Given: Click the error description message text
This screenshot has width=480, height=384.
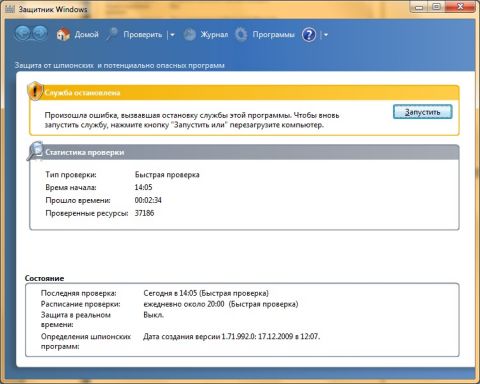Looking at the screenshot, I should click(192, 120).
